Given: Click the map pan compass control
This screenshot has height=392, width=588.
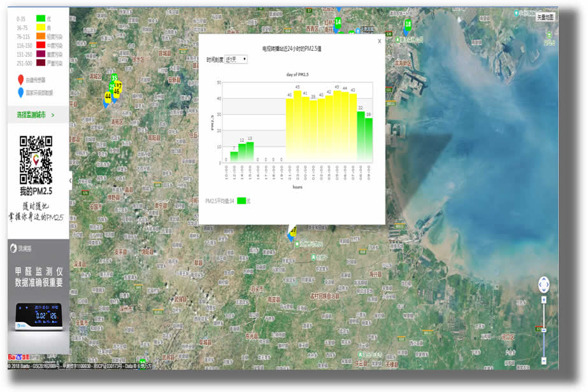Looking at the screenshot, I should click(543, 284).
